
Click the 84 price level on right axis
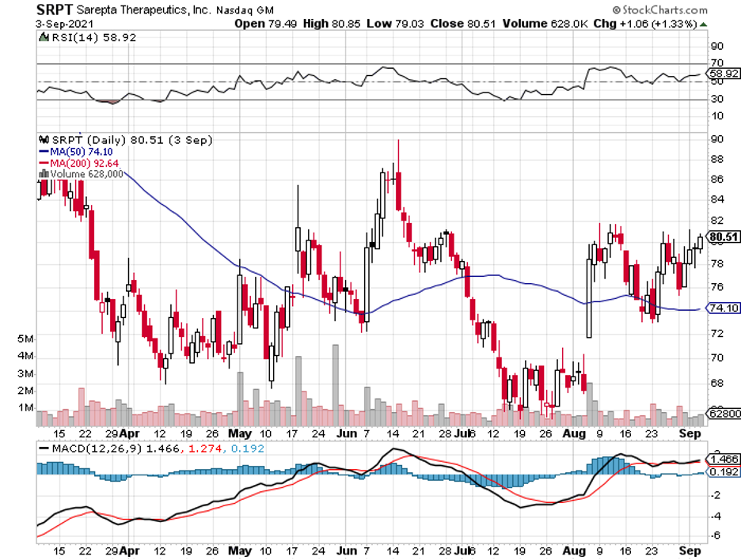[717, 200]
